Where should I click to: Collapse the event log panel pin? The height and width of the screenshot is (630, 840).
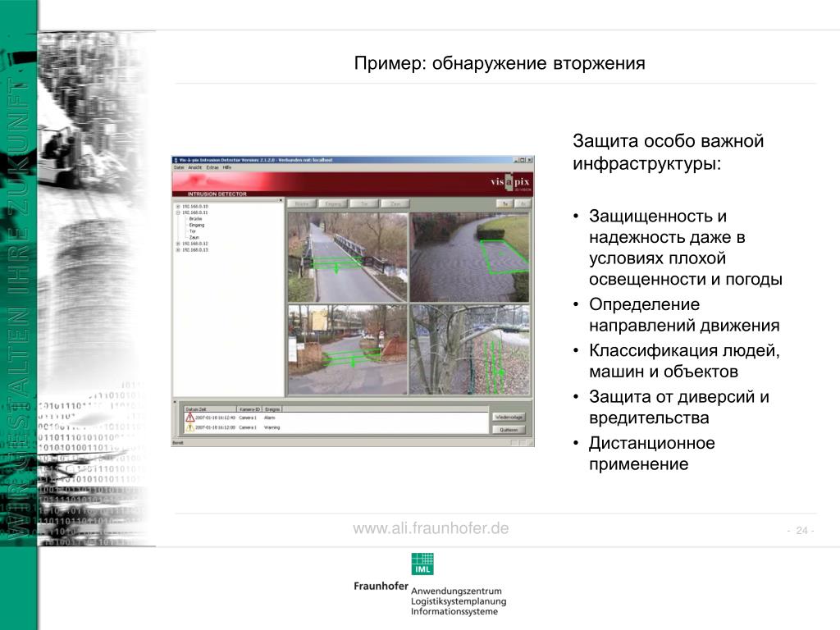(175, 402)
